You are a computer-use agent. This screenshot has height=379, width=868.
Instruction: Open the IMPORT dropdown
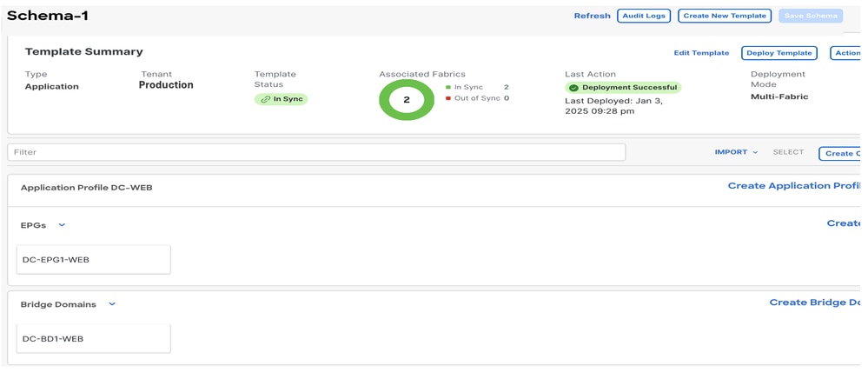pos(736,152)
